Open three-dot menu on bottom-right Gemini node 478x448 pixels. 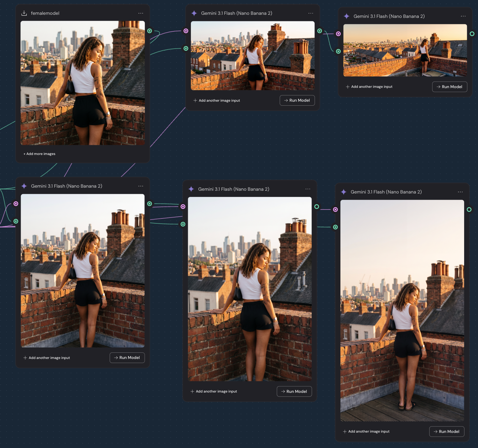460,192
